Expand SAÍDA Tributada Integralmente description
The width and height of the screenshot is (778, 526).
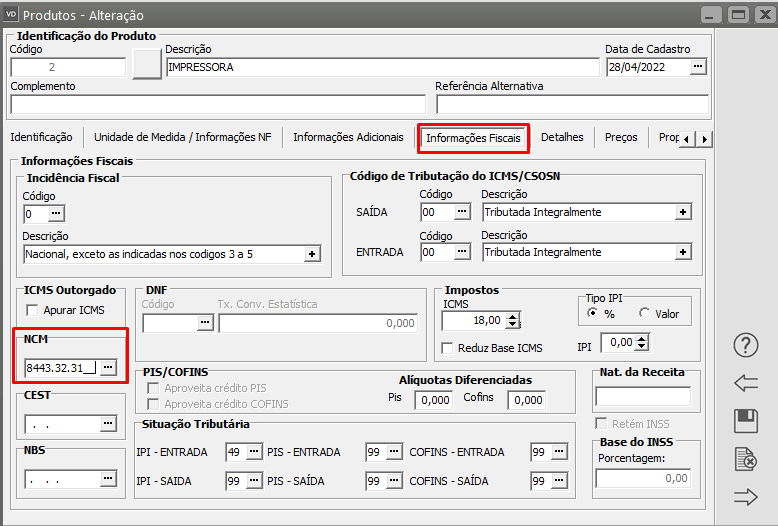coord(683,212)
